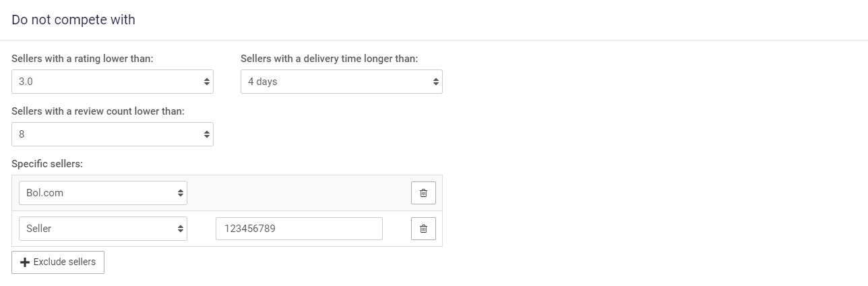The image size is (868, 286).
Task: Click the arrow icon of the Seller select
Action: click(x=181, y=229)
